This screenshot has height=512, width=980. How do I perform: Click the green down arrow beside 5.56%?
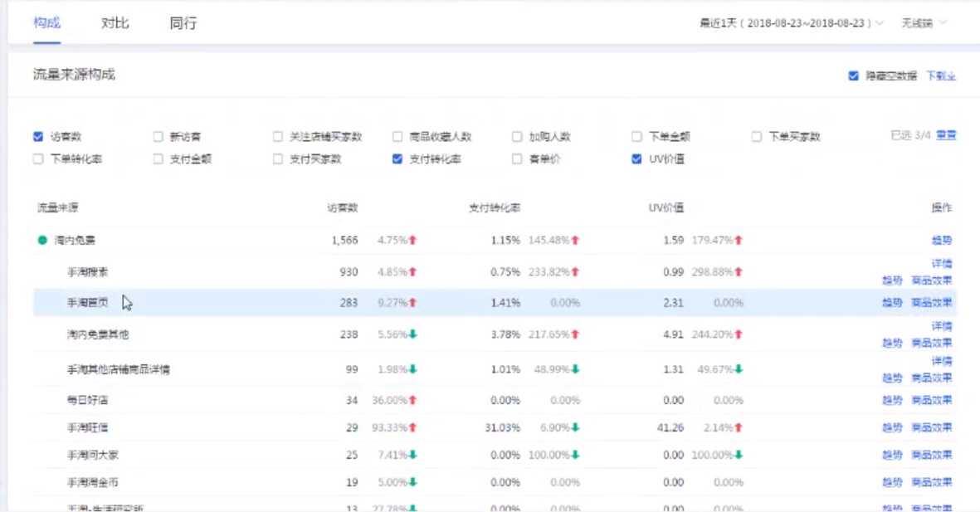(x=412, y=334)
